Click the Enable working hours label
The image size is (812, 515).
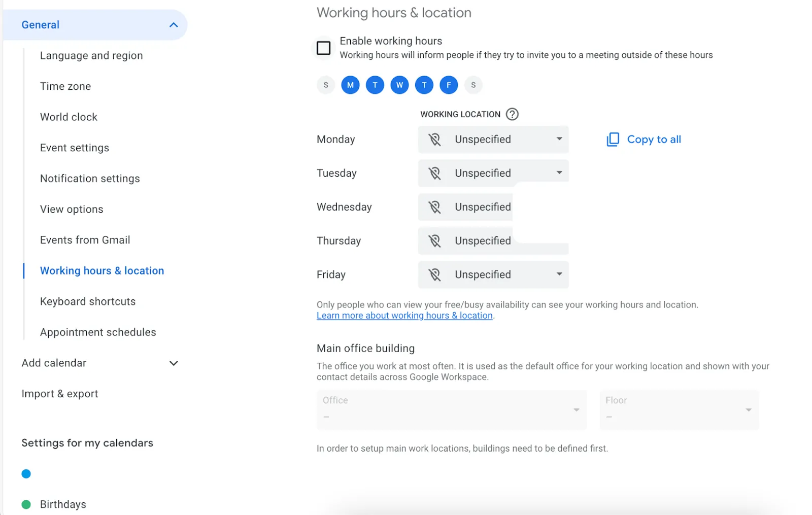click(391, 41)
